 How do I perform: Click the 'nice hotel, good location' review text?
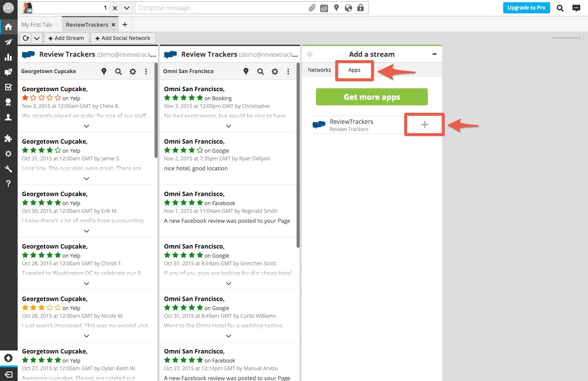196,168
